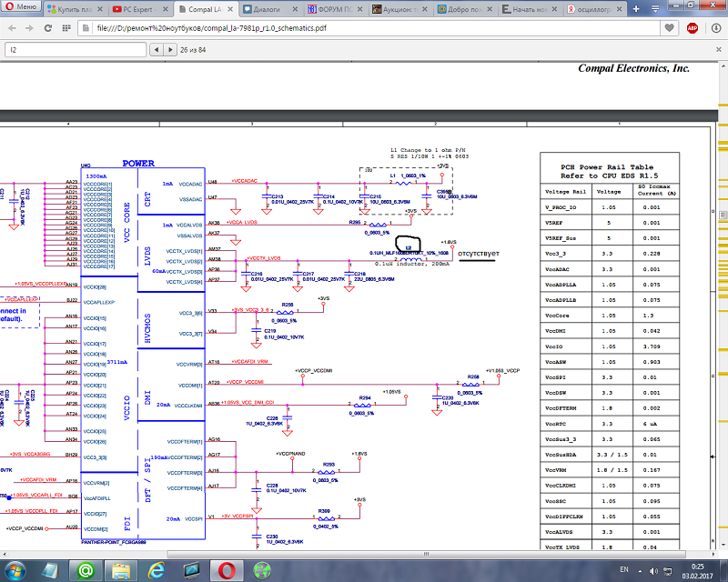The width and height of the screenshot is (728, 582).
Task: Click 'Compal Electronics, Inc.' header text
Action: coord(633,68)
